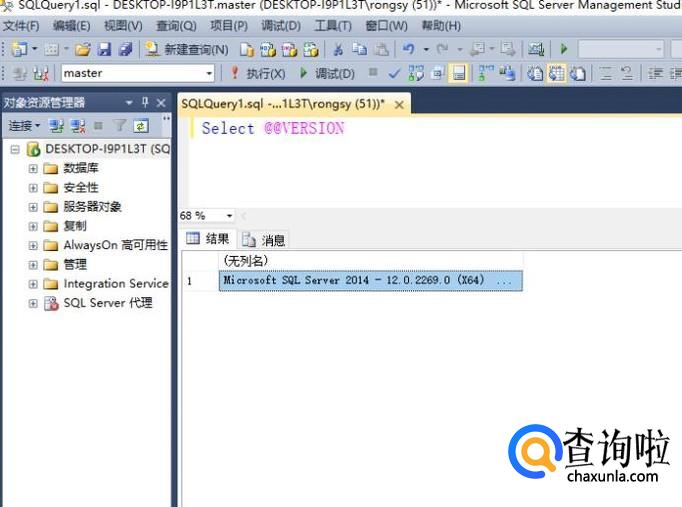This screenshot has height=507, width=682.
Task: Click the Query Options icon
Action: 438,73
